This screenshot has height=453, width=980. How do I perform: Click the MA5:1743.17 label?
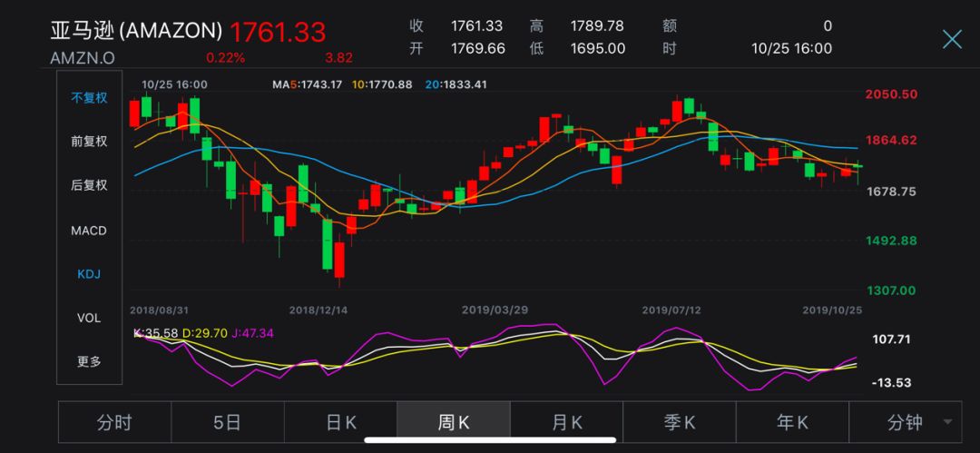pyautogui.click(x=308, y=84)
